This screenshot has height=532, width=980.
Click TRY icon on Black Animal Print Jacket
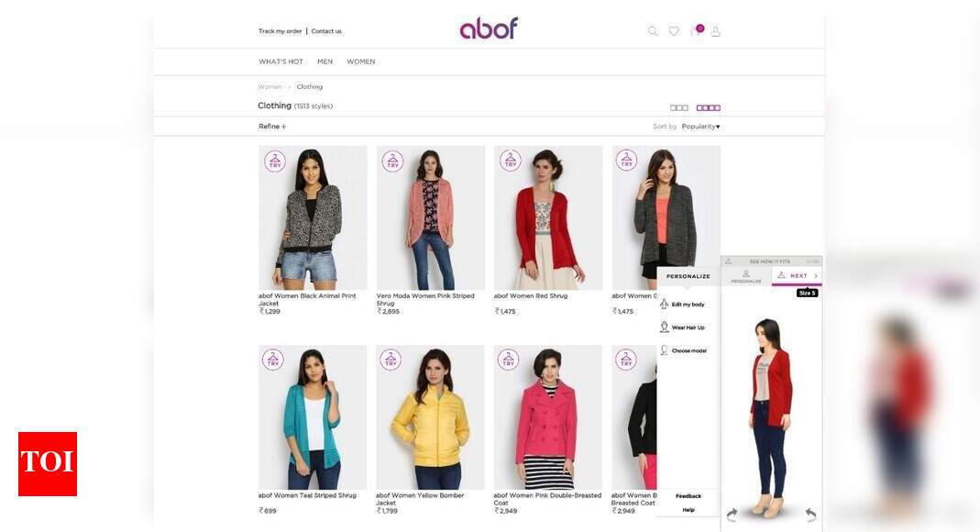275,161
